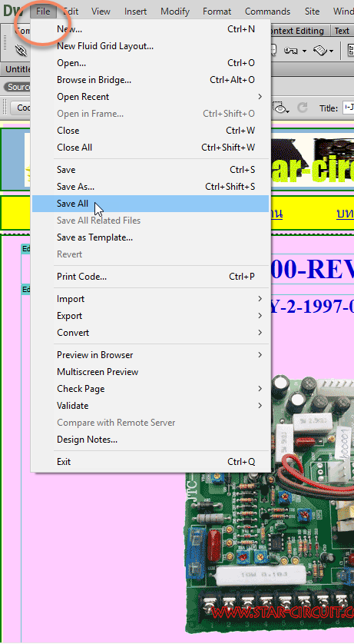Choose Save as Template...

pyautogui.click(x=151, y=237)
